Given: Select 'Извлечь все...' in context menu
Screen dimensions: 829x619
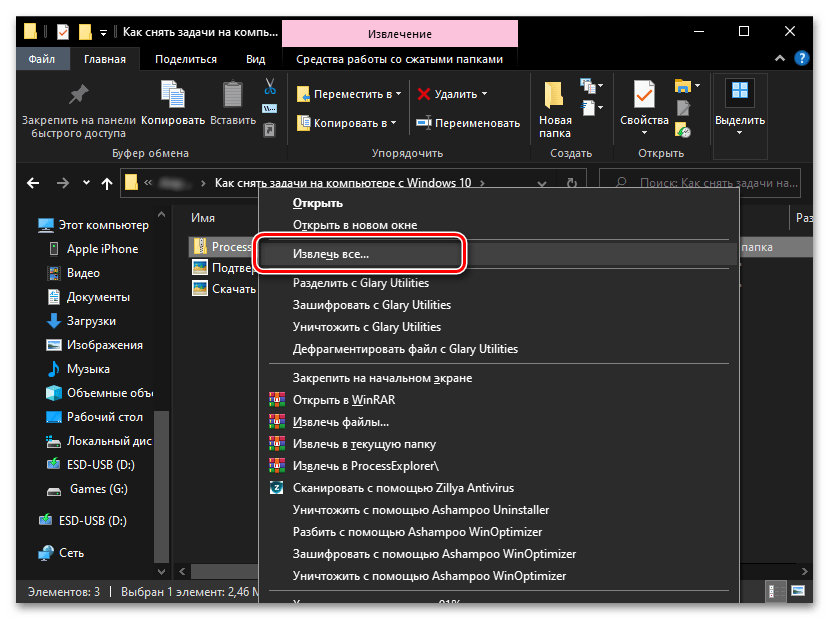Looking at the screenshot, I should [330, 254].
